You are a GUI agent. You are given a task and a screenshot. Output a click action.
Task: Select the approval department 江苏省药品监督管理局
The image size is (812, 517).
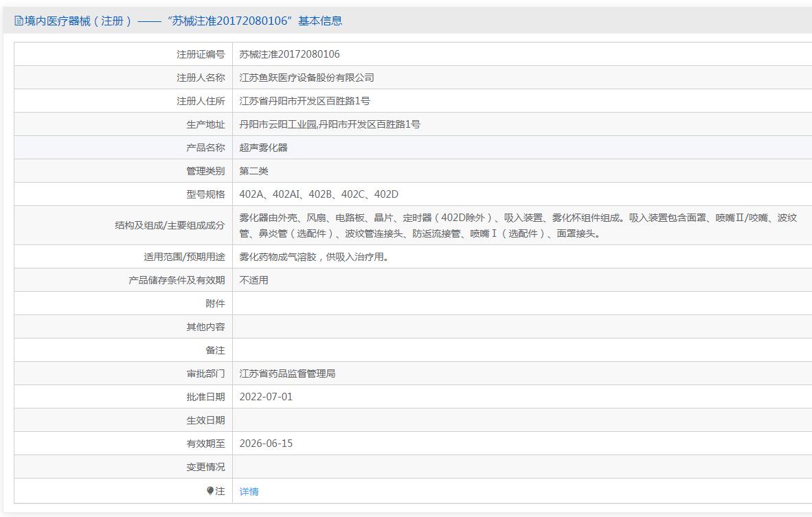(x=287, y=374)
